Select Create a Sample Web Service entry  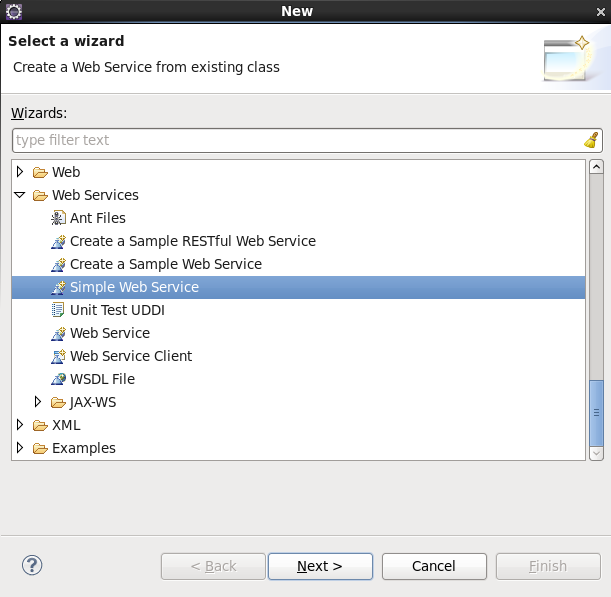click(x=166, y=264)
